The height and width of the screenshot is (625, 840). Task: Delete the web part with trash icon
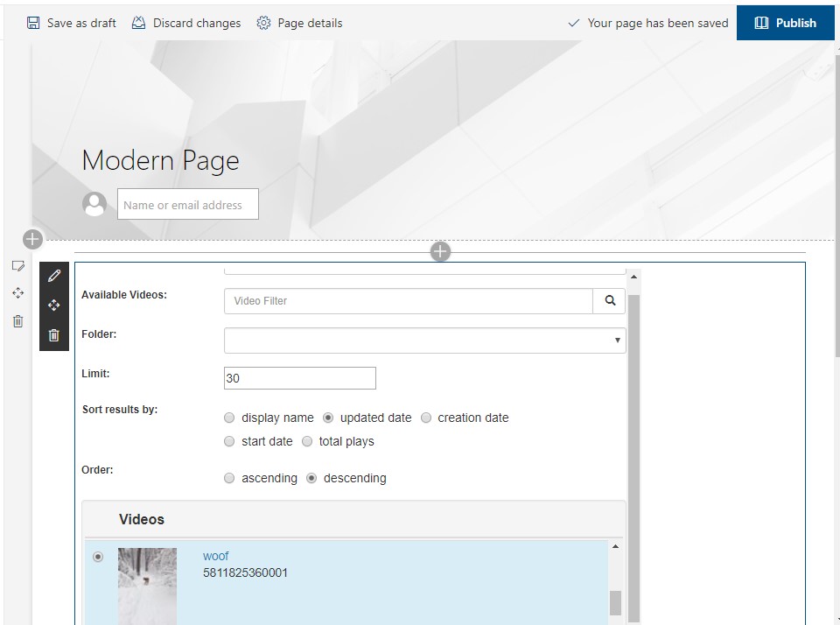pyautogui.click(x=54, y=335)
